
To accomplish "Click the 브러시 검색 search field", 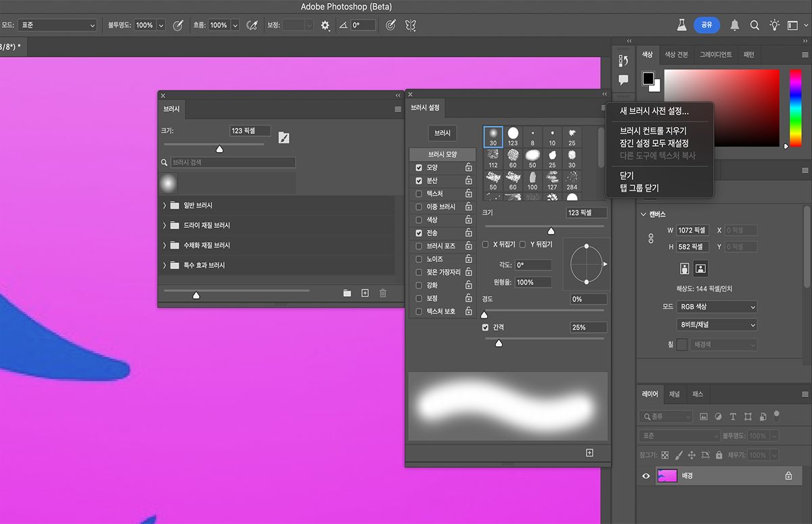I will point(233,162).
